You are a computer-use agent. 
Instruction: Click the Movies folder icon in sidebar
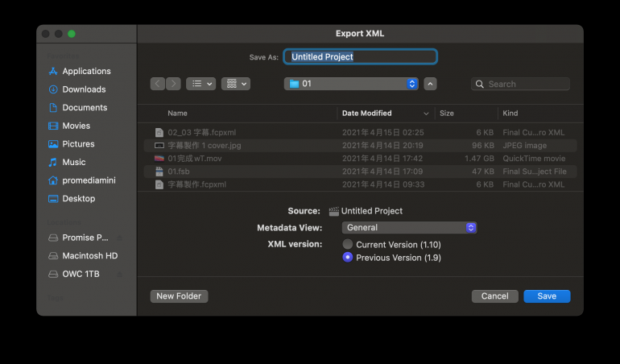[53, 126]
